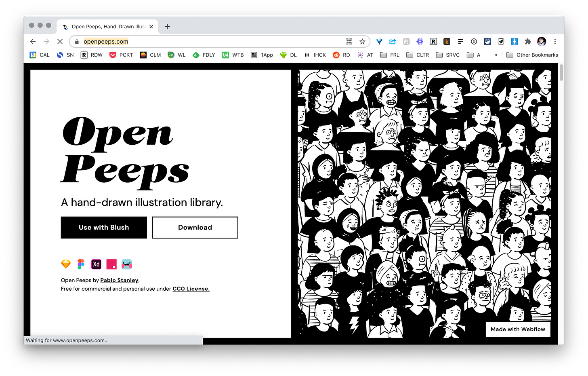Click the Made with Webflow badge
The height and width of the screenshot is (376, 588).
pos(518,329)
